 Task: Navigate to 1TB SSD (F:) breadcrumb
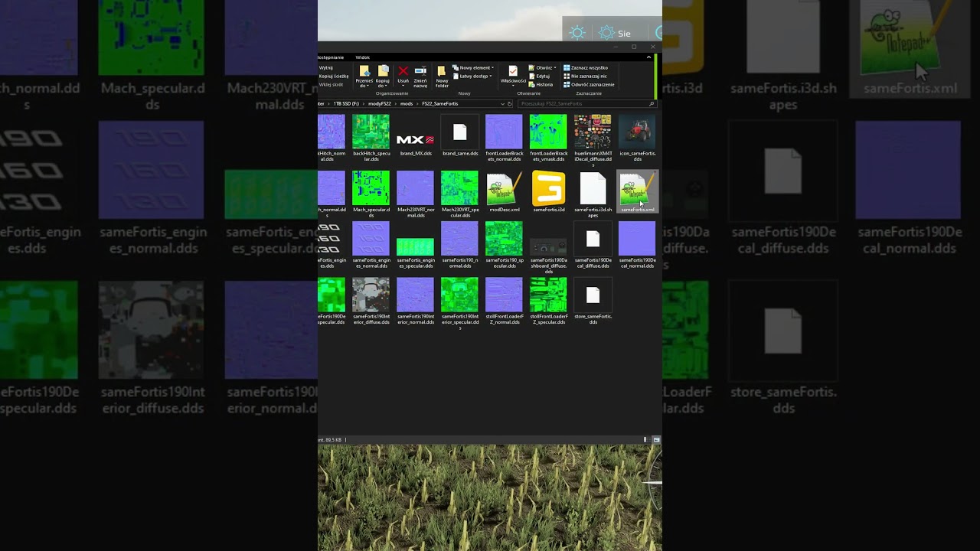346,103
